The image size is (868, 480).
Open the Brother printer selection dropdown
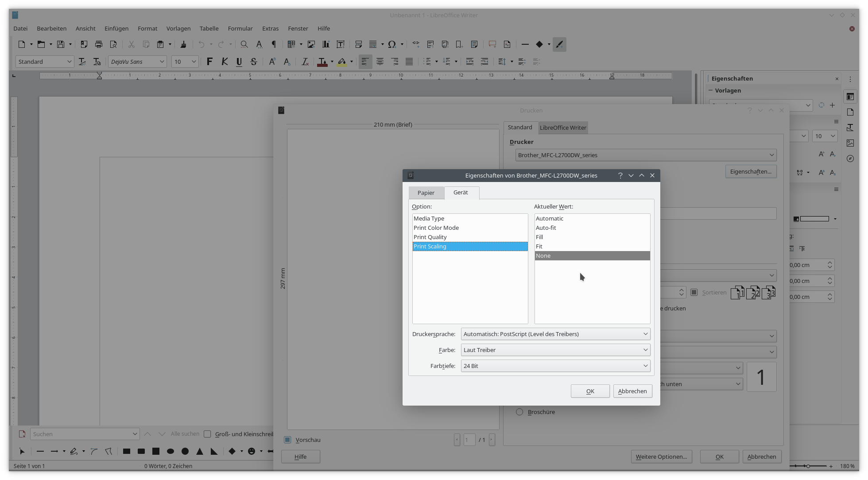646,155
